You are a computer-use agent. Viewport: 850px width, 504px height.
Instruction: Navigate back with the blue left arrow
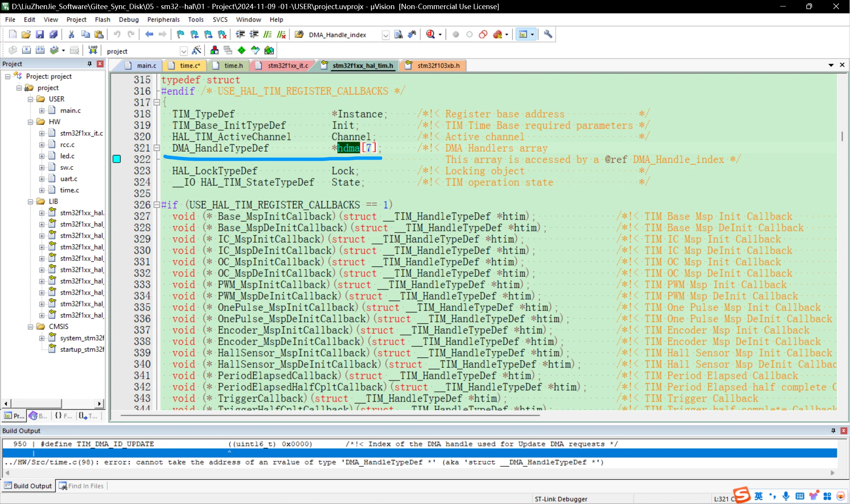pyautogui.click(x=149, y=35)
